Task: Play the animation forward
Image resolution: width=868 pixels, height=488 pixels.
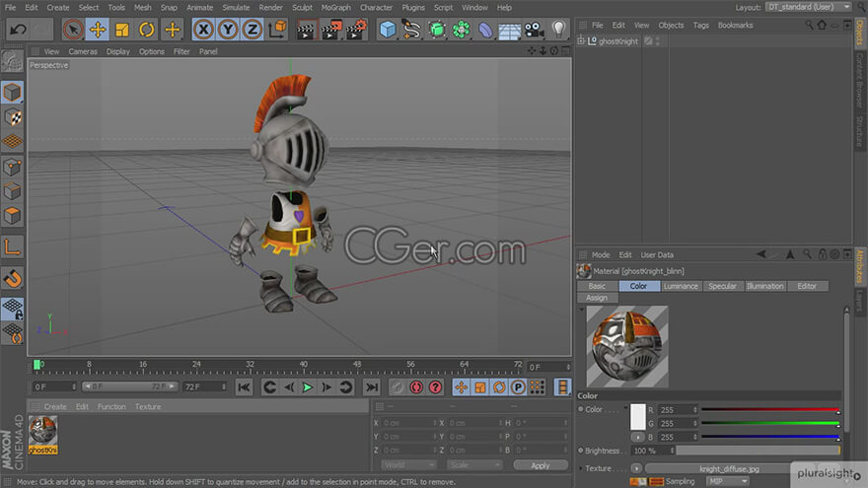Action: point(307,387)
